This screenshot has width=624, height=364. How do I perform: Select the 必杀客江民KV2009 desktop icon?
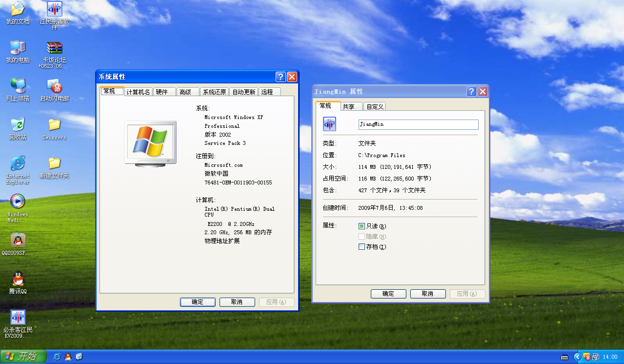(x=18, y=324)
